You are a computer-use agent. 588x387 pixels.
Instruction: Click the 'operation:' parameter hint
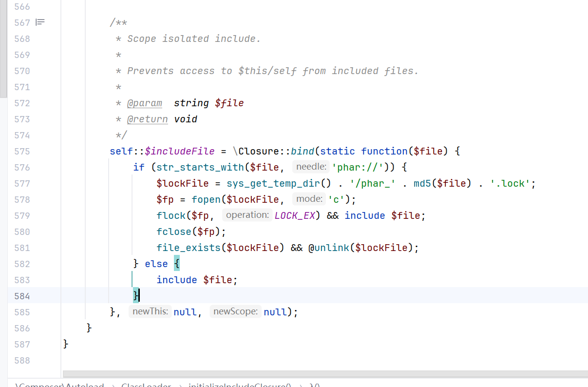[x=247, y=215]
